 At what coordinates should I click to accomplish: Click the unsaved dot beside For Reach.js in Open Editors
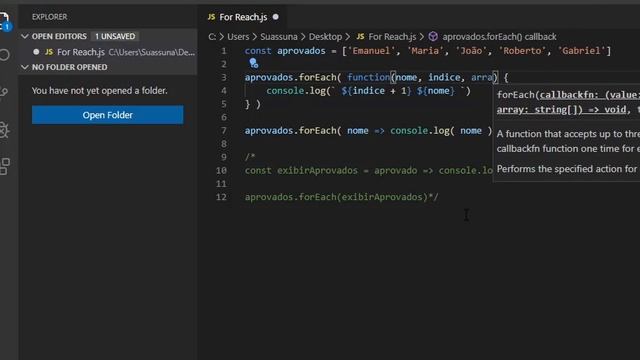coord(36,52)
